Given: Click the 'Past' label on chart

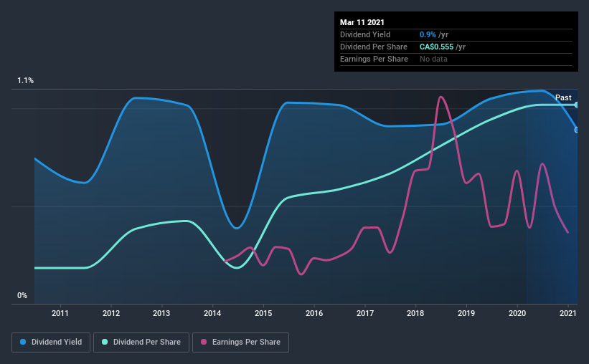Looking at the screenshot, I should click(x=563, y=97).
